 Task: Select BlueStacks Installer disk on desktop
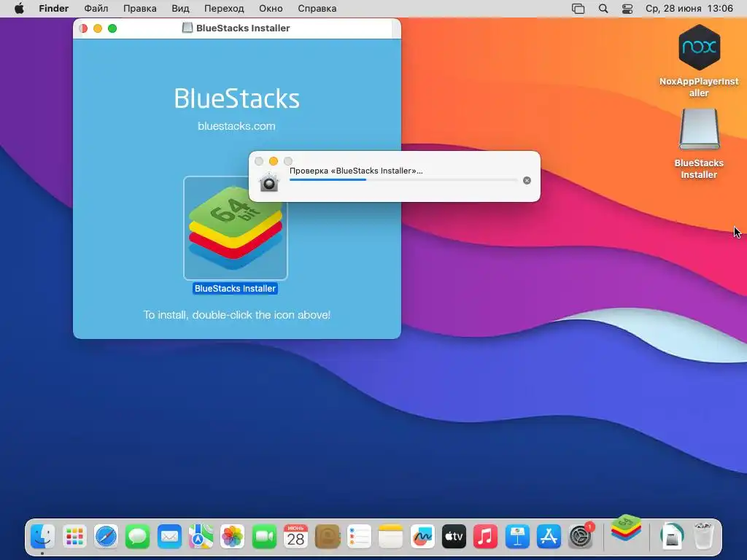[x=699, y=130]
